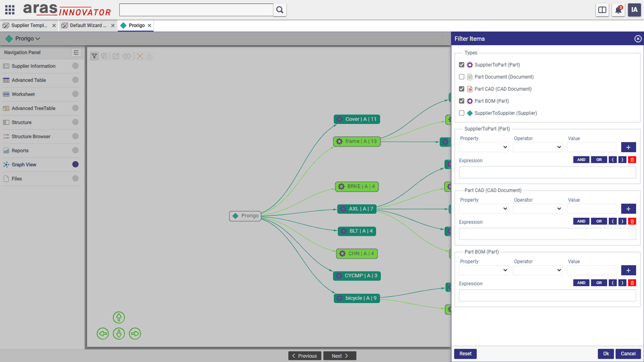Screen dimensions: 644x362
Task: Add Part CAD filter condition with plus
Action: [x=628, y=209]
